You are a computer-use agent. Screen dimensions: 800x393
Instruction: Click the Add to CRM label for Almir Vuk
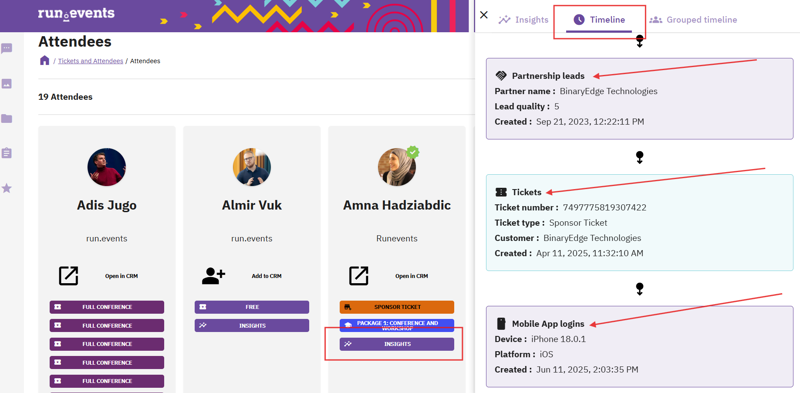(267, 276)
